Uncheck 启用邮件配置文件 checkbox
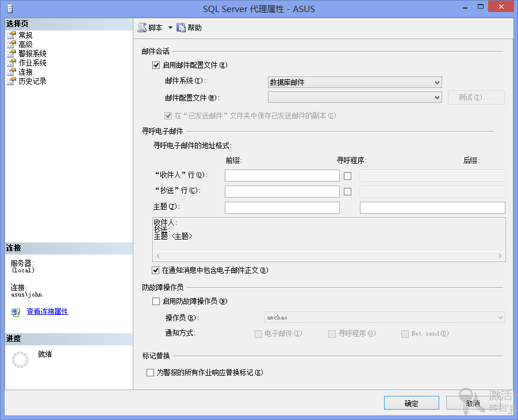The image size is (518, 420). point(156,65)
